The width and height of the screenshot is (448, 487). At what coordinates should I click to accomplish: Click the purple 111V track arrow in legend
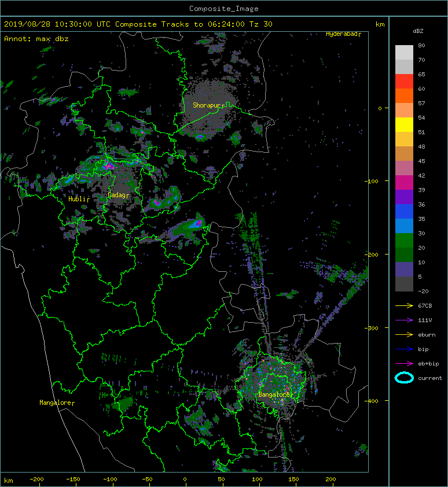404,320
